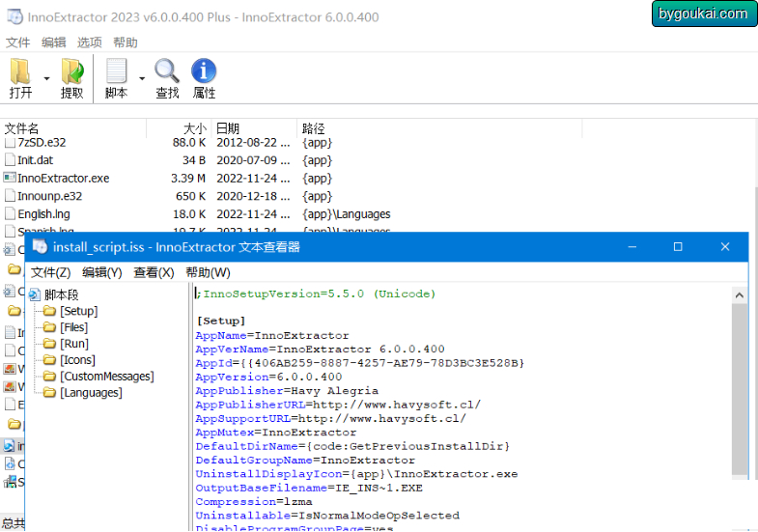Click the DefaultGroupName=InnoExtractor line

click(x=305, y=460)
